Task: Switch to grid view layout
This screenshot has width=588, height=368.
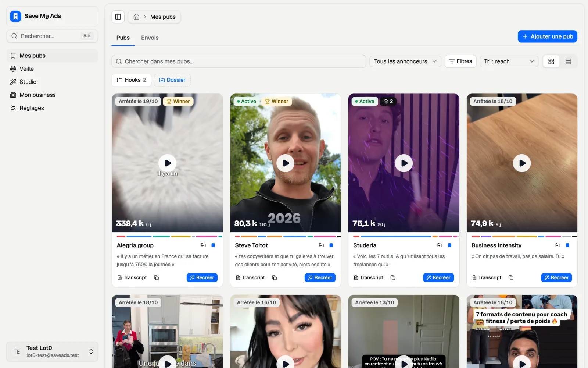Action: click(x=551, y=61)
